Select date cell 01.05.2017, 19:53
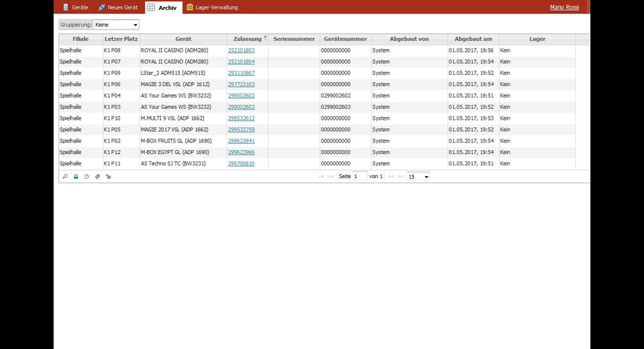This screenshot has width=644, height=349. [473, 118]
